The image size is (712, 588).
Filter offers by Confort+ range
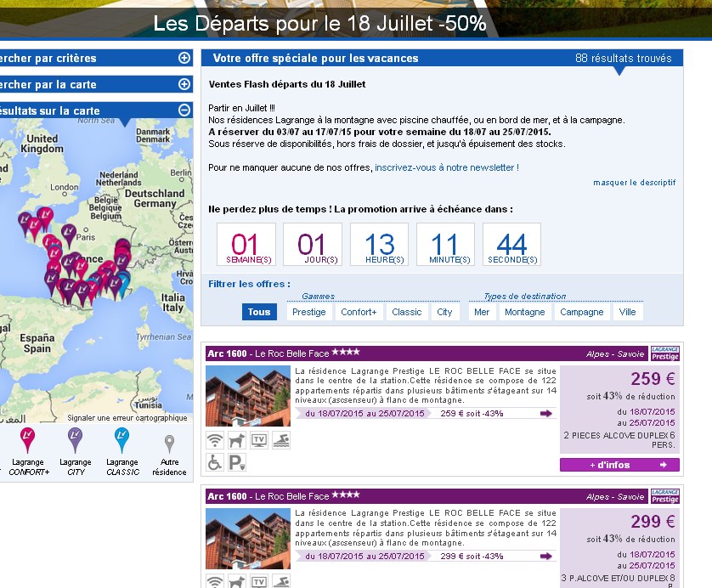[x=359, y=312]
